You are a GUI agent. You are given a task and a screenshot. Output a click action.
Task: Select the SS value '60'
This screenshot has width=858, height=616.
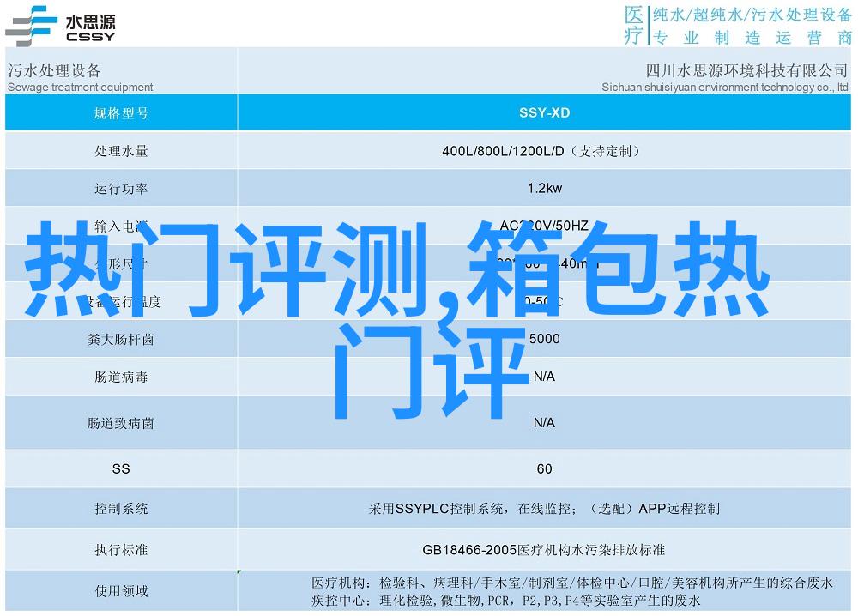[545, 468]
